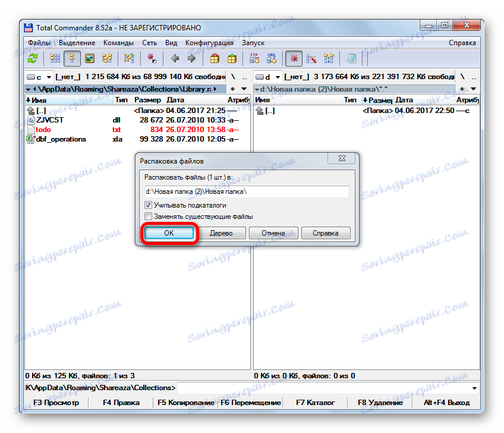504x433 pixels.
Task: Go to root with left panel backslash button
Action: point(233,77)
